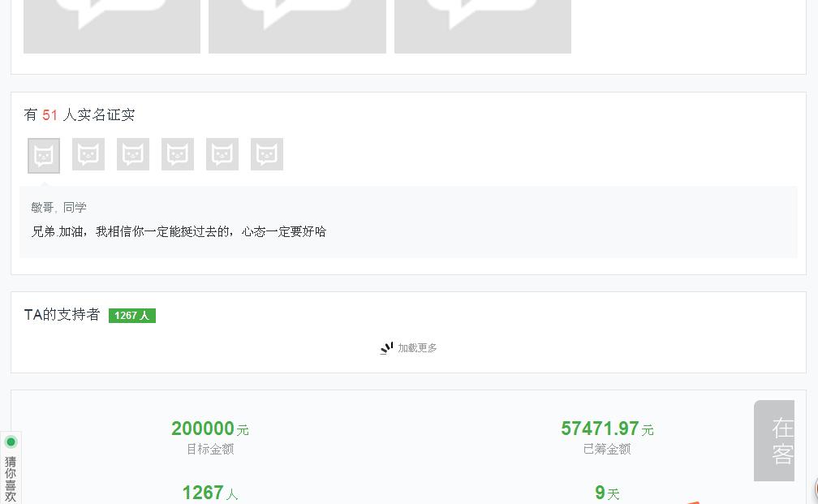This screenshot has width=818, height=504.
Task: Pick the fifth verifier avatar icon
Action: [222, 154]
